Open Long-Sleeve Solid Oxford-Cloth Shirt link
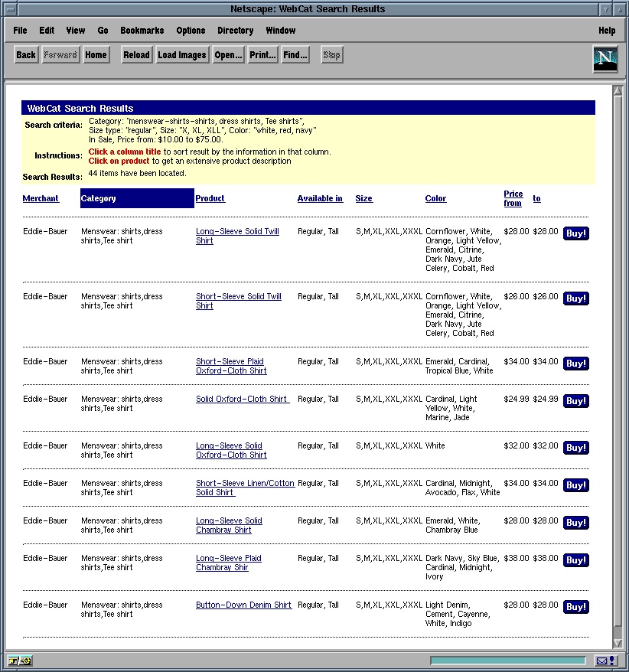 pyautogui.click(x=231, y=451)
